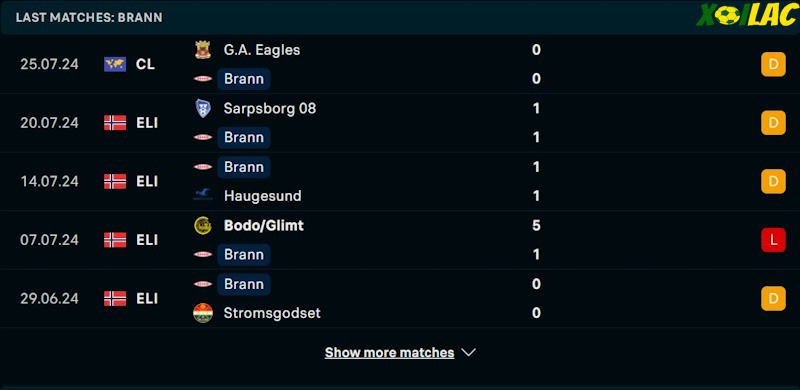The image size is (800, 390).
Task: Click Norway flag beside 29.06.24 match
Action: click(x=115, y=298)
